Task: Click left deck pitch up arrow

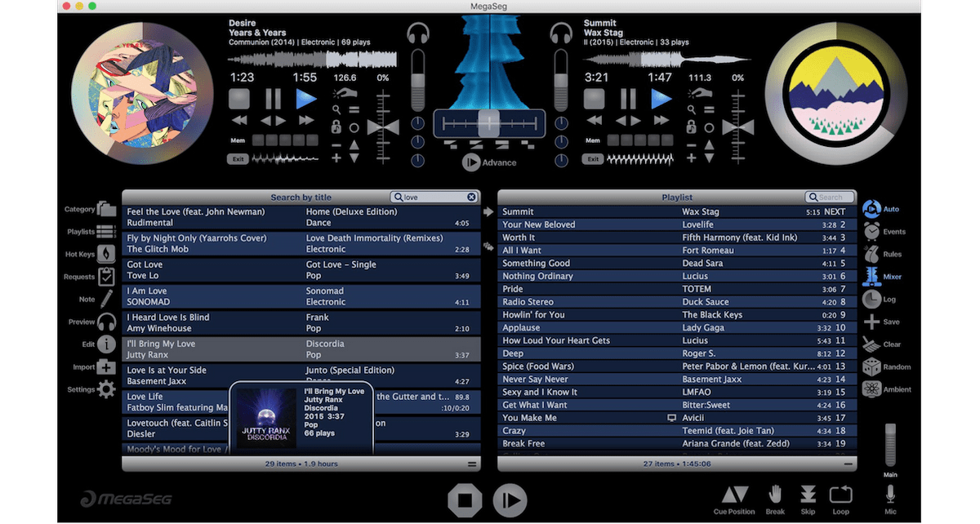Action: (354, 145)
